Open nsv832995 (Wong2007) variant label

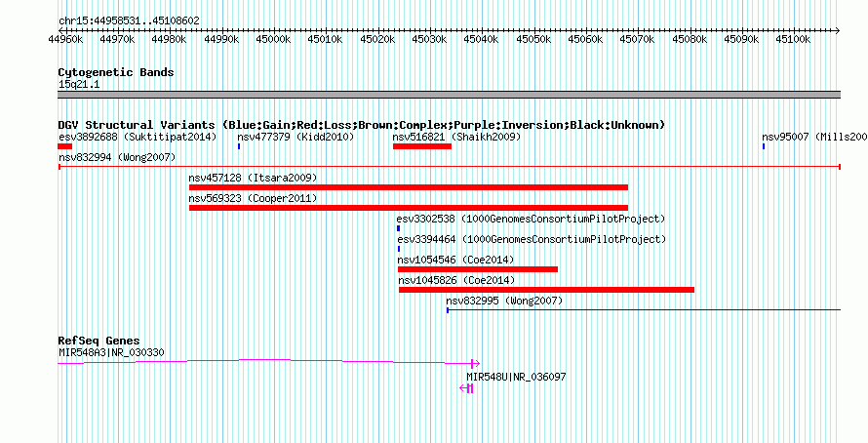504,301
